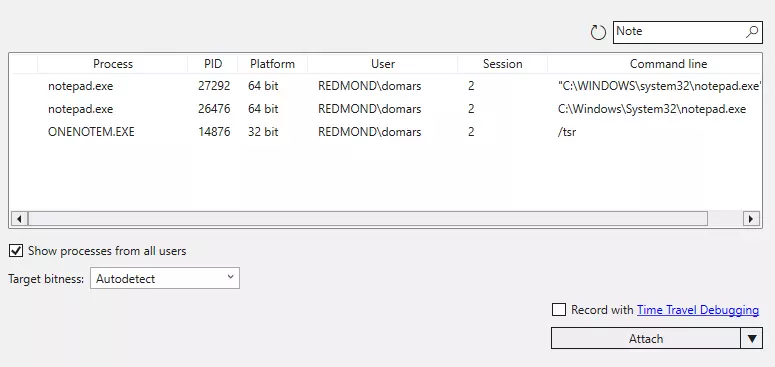Sort by the Process column header
This screenshot has height=367, width=775.
(x=113, y=64)
